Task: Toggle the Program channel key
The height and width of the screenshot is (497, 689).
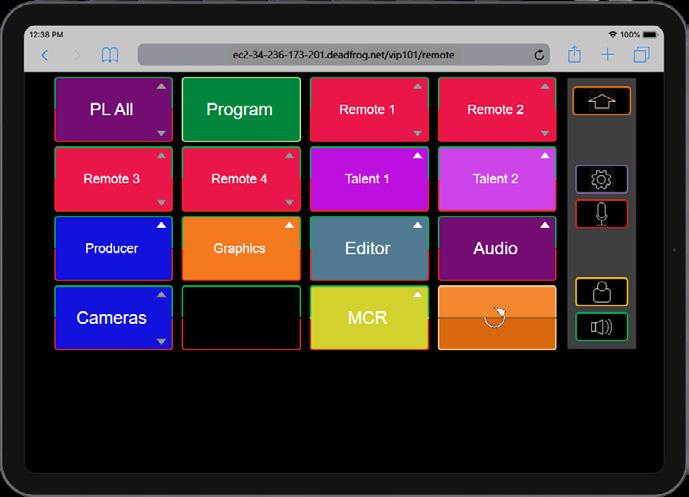Action: [241, 109]
